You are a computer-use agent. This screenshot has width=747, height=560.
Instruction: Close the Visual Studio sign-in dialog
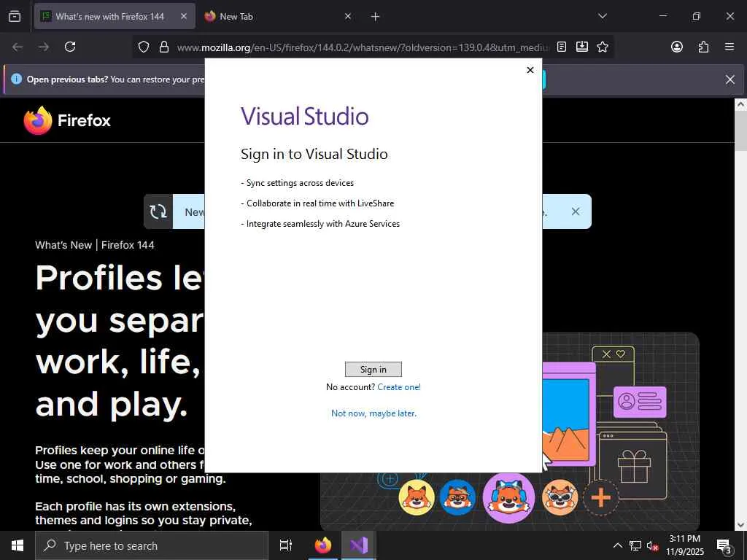pyautogui.click(x=530, y=70)
